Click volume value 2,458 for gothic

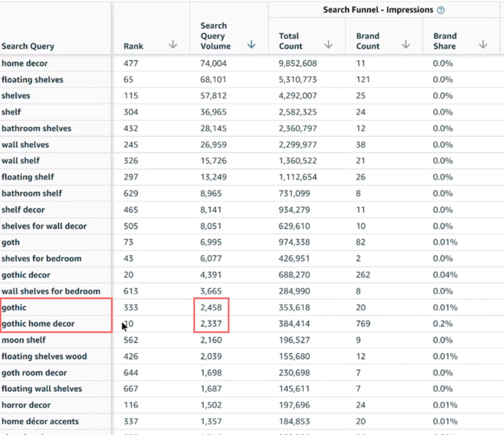[x=211, y=307]
